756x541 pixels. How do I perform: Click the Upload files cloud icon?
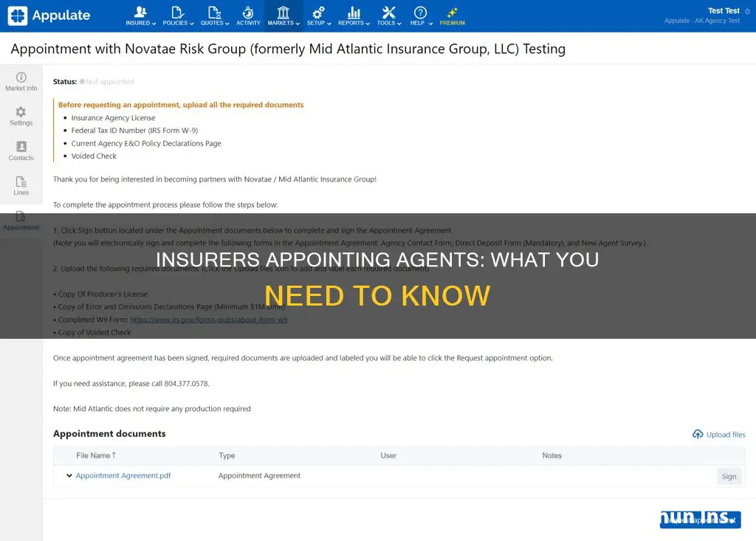click(698, 435)
